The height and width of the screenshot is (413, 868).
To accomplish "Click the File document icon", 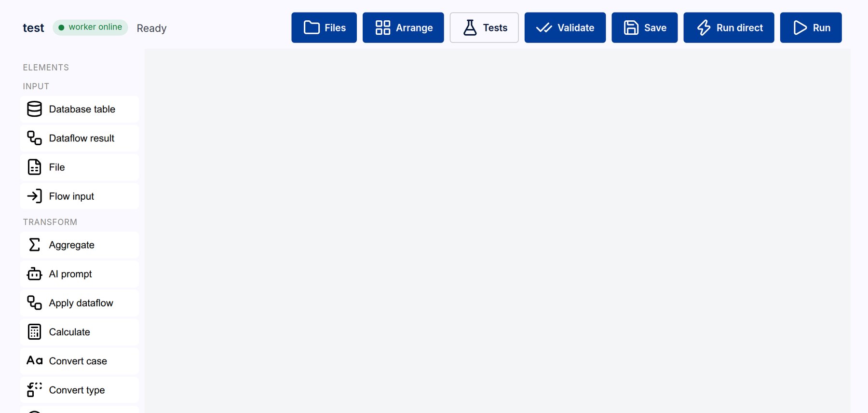I will pyautogui.click(x=34, y=167).
